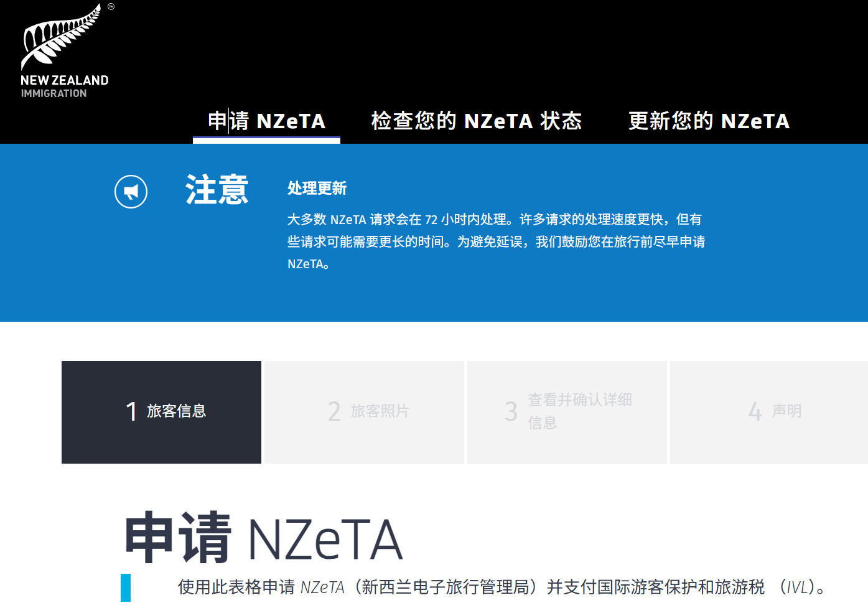
Task: Select step 4 声明
Action: click(769, 412)
